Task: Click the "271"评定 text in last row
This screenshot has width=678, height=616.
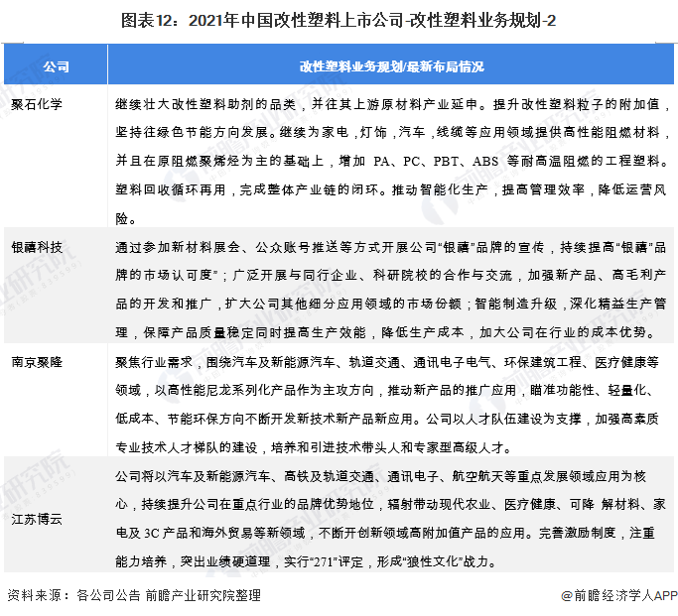Action: (320, 563)
